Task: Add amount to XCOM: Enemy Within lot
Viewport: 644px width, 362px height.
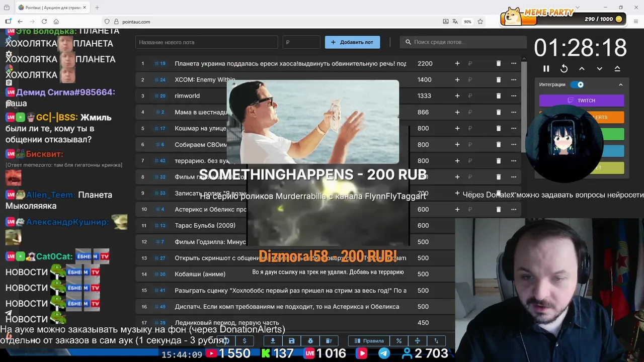Action: click(x=457, y=79)
